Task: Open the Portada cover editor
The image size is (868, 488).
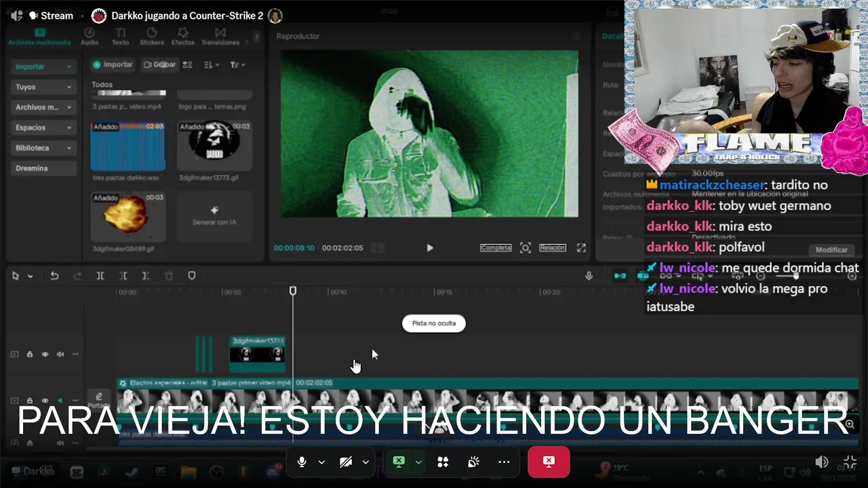Action: 99,399
